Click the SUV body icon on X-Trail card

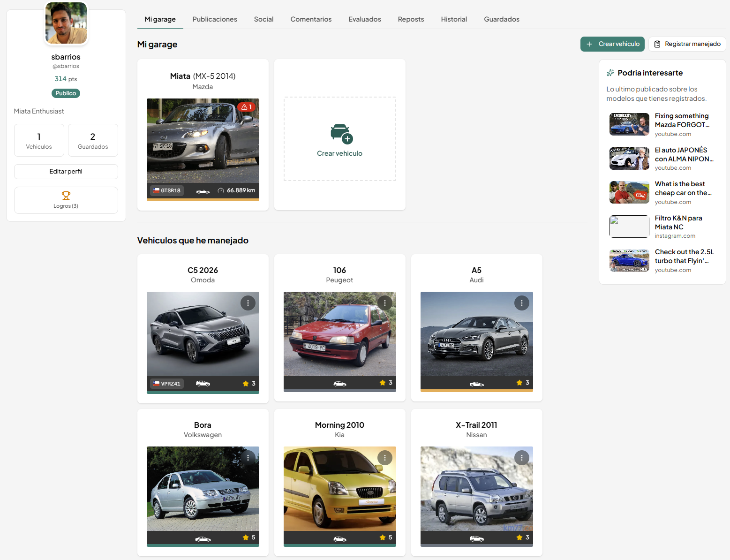pyautogui.click(x=477, y=539)
